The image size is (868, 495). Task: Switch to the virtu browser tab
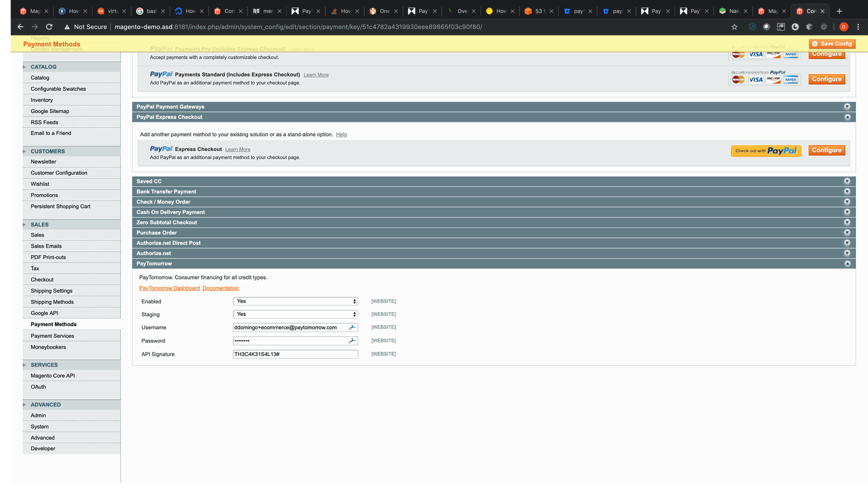coord(112,11)
